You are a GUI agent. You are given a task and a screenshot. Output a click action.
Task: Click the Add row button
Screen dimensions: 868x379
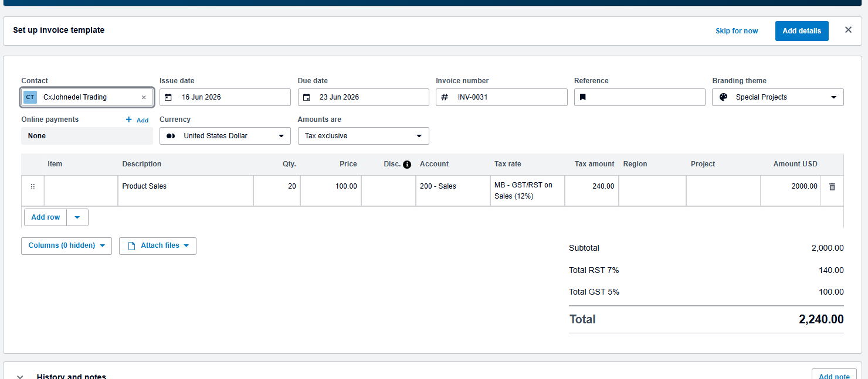46,217
